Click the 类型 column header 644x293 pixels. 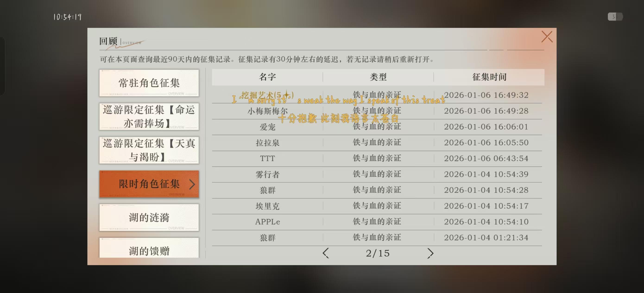coord(378,77)
